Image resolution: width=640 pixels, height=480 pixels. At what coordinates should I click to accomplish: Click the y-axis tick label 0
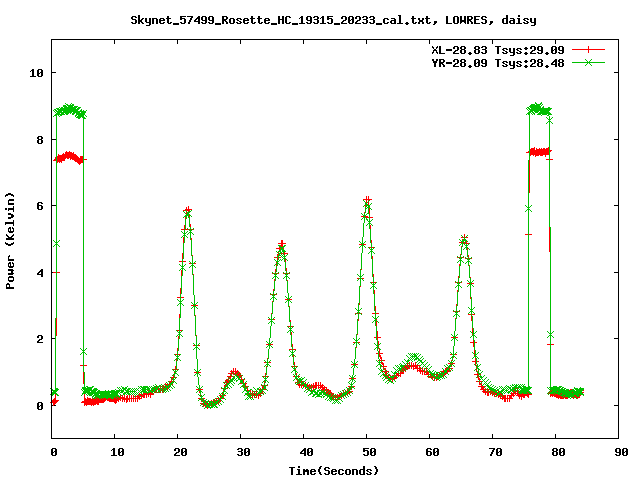(40, 406)
